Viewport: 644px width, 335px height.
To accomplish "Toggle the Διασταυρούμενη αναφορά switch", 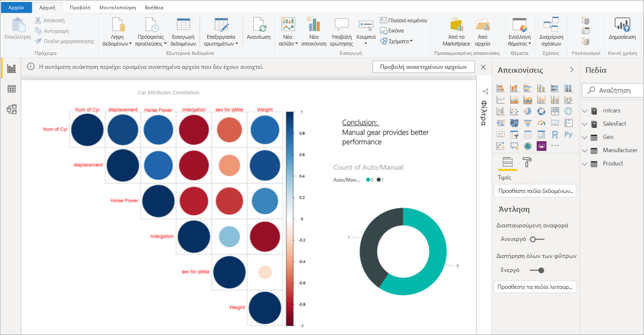I will 537,239.
